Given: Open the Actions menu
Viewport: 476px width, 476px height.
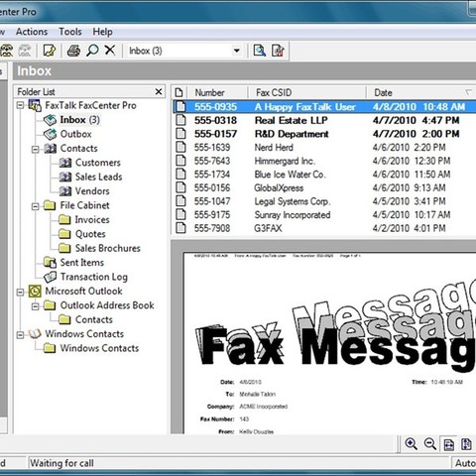Looking at the screenshot, I should 32,32.
